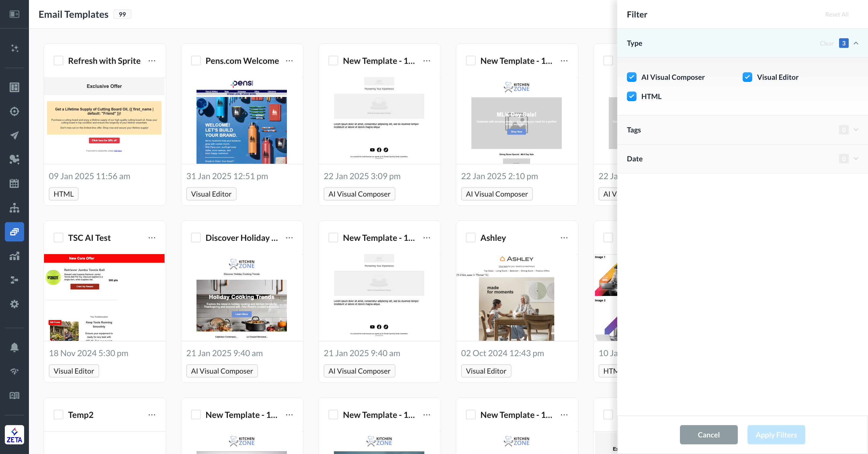Click Cancel in the Filter panel
The image size is (868, 454).
(x=709, y=434)
